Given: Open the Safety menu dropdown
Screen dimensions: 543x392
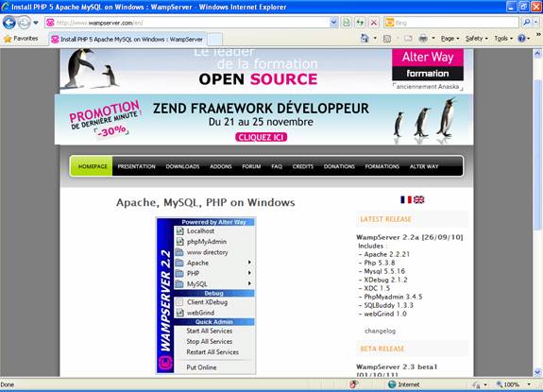Looking at the screenshot, I should click(477, 39).
